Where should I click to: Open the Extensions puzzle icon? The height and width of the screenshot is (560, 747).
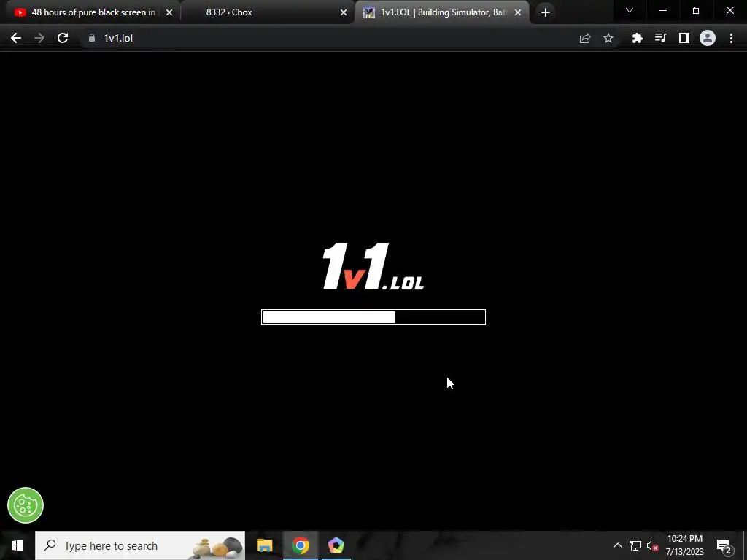coord(637,38)
